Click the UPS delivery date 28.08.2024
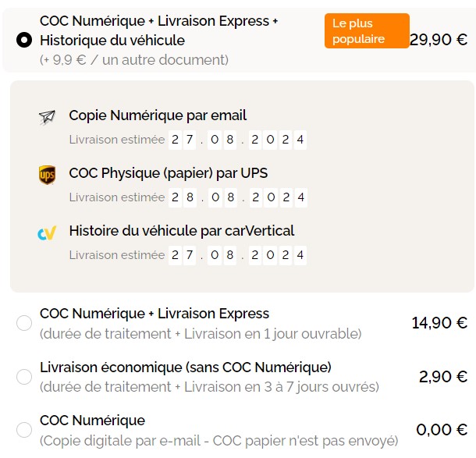This screenshot has height=458, width=476. click(238, 197)
